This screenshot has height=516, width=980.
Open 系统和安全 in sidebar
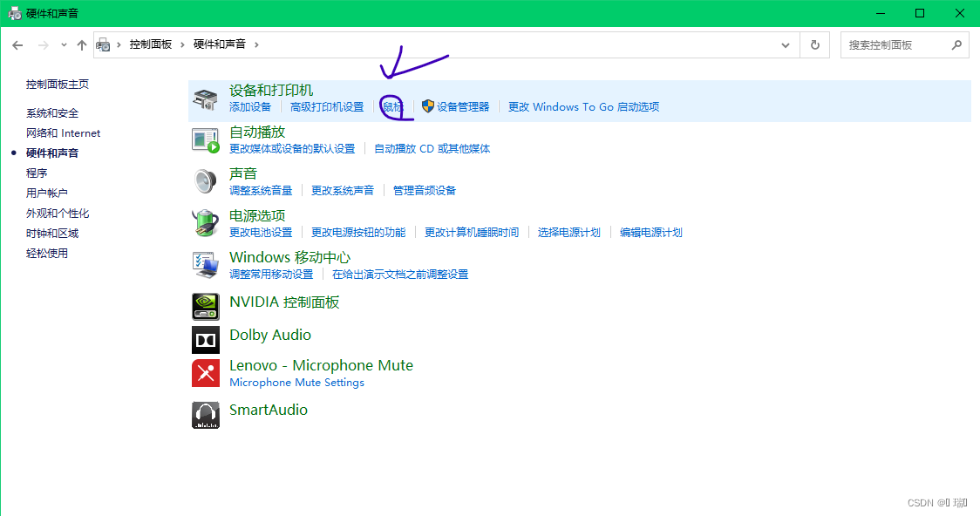click(52, 113)
